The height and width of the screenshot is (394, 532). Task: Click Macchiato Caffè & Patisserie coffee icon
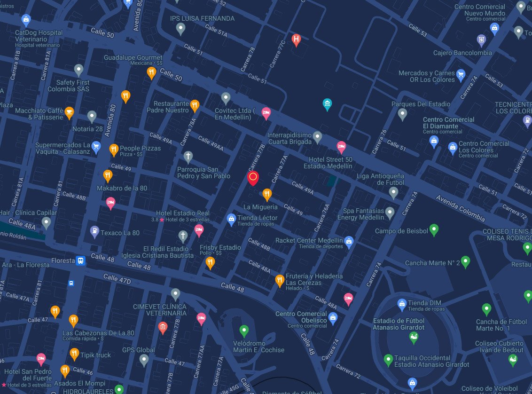69,112
